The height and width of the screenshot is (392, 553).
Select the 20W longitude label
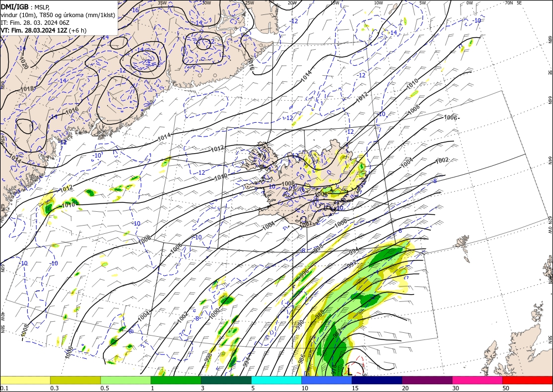(292, 3)
